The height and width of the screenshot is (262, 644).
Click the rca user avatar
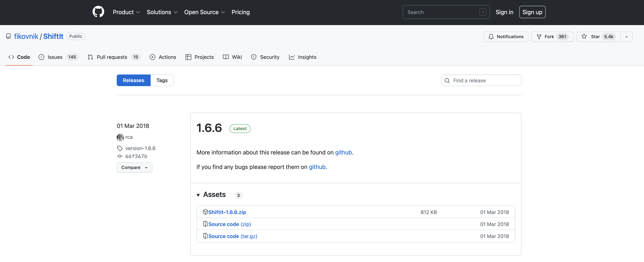pyautogui.click(x=120, y=137)
